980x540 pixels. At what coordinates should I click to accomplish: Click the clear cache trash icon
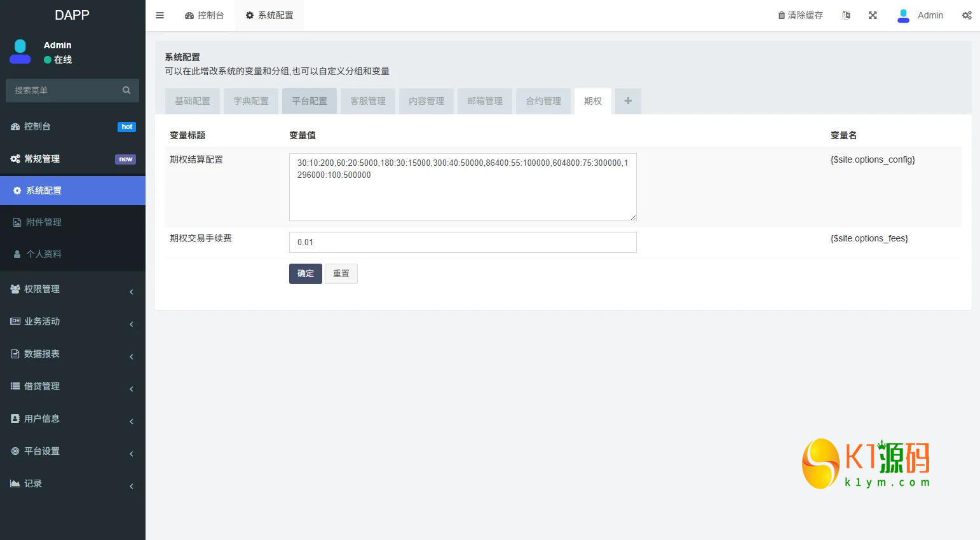782,15
